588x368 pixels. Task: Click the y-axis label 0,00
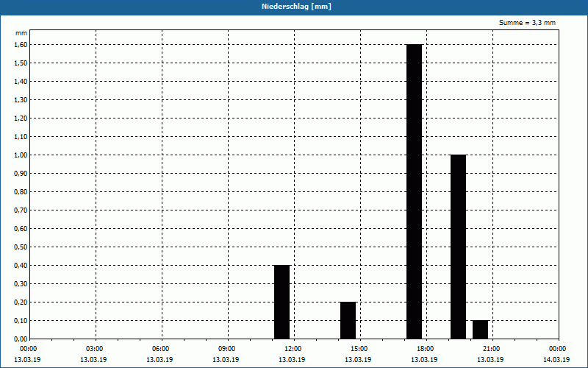click(21, 339)
